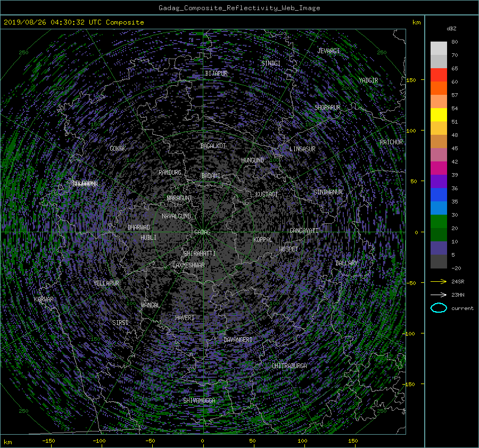Click the HAVERI city label
Screen dimensions: 479x448
(x=185, y=317)
